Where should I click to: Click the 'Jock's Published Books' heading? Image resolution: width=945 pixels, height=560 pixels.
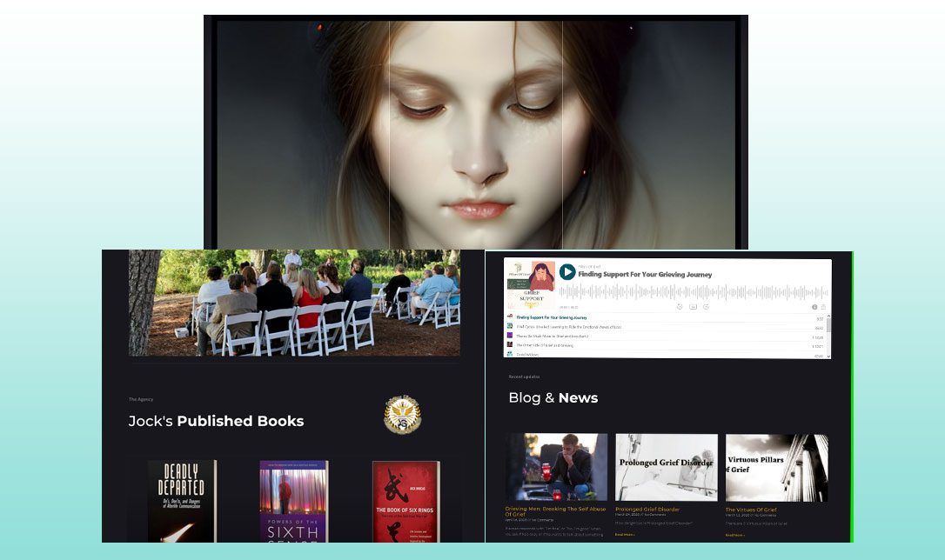(x=216, y=421)
